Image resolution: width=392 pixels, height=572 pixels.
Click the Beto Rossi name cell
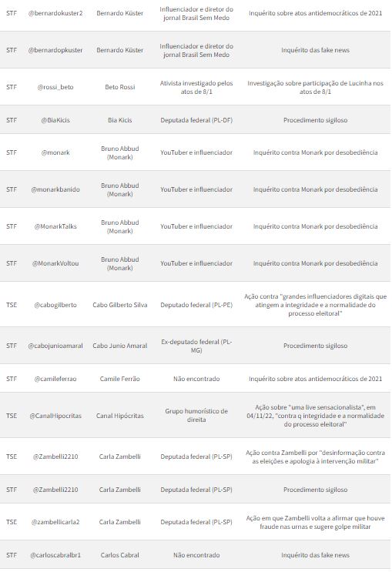pyautogui.click(x=120, y=87)
